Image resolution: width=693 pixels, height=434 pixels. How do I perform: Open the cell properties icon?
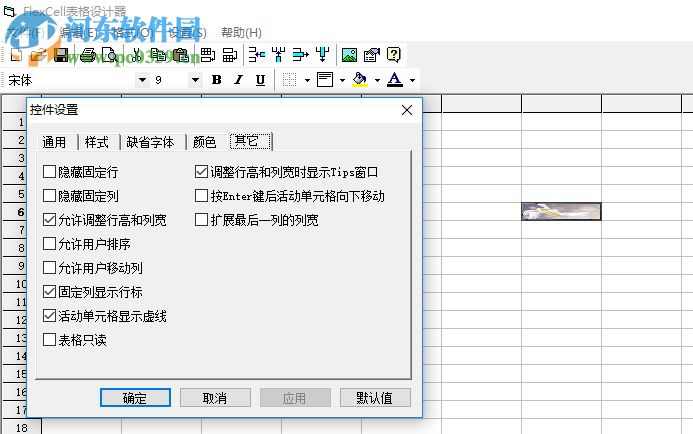[372, 55]
